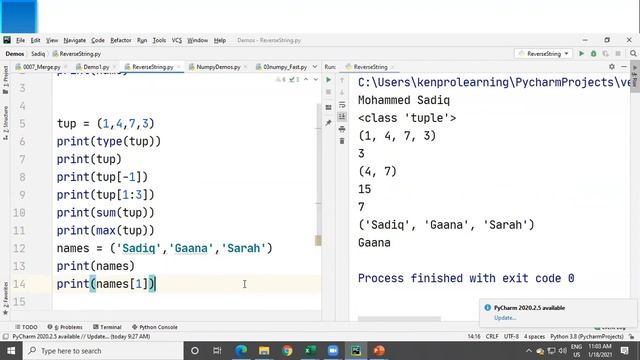Click Sadiq folder breadcrumb
640x360 pixels.
tap(38, 53)
